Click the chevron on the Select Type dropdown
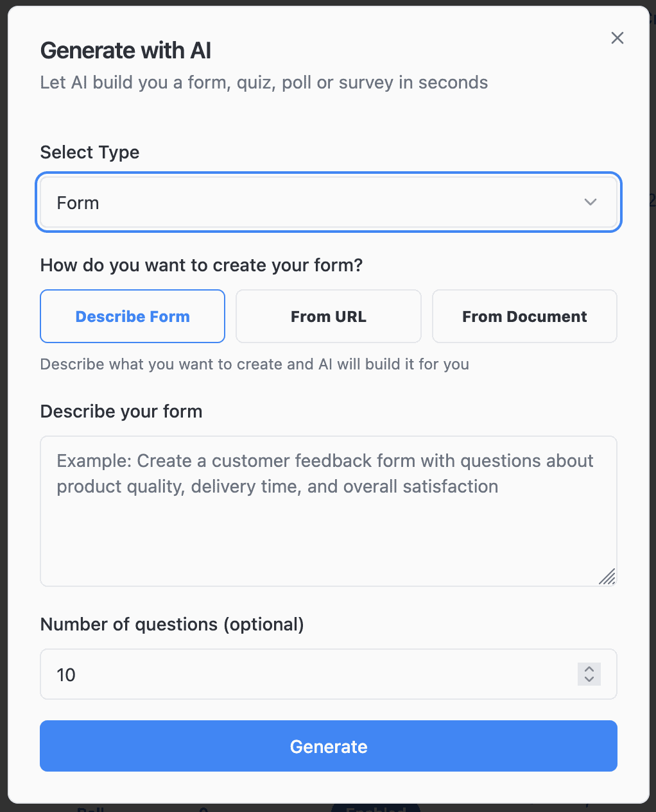656x812 pixels. 590,202
